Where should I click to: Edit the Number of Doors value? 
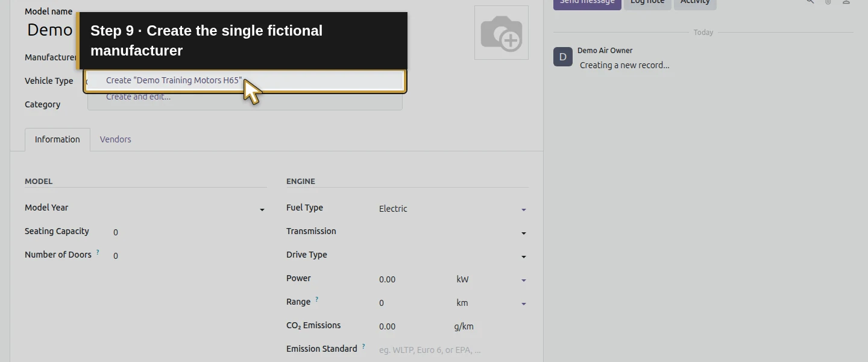189,256
